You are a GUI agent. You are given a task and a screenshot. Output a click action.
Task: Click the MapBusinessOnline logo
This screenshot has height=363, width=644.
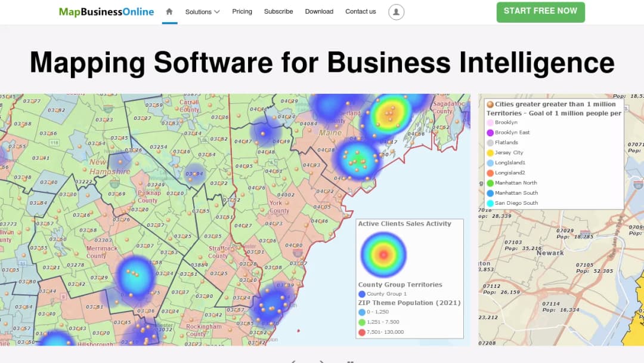coord(106,12)
